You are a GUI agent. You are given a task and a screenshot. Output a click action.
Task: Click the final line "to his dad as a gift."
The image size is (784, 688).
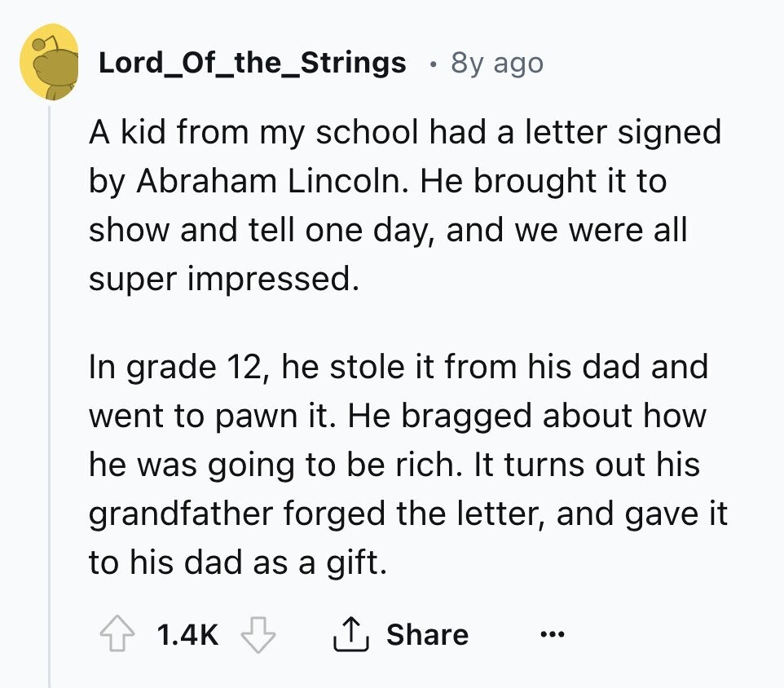point(236,562)
